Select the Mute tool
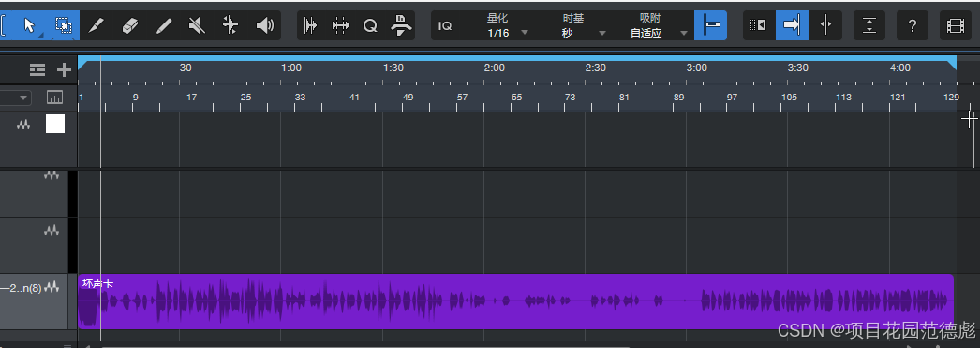This screenshot has width=980, height=348. (197, 25)
